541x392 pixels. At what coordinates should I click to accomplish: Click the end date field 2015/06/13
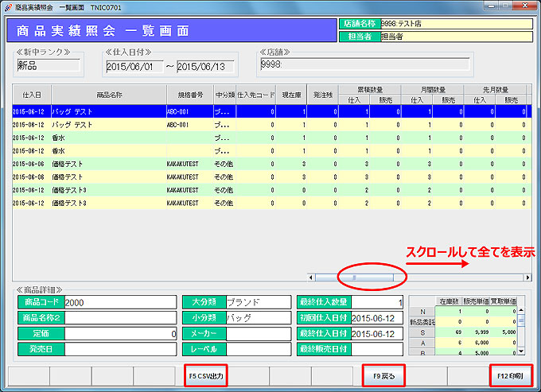206,66
